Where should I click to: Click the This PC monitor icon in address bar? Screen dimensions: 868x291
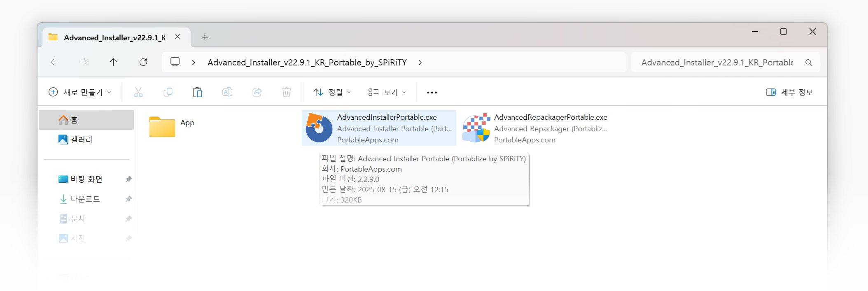pos(175,62)
